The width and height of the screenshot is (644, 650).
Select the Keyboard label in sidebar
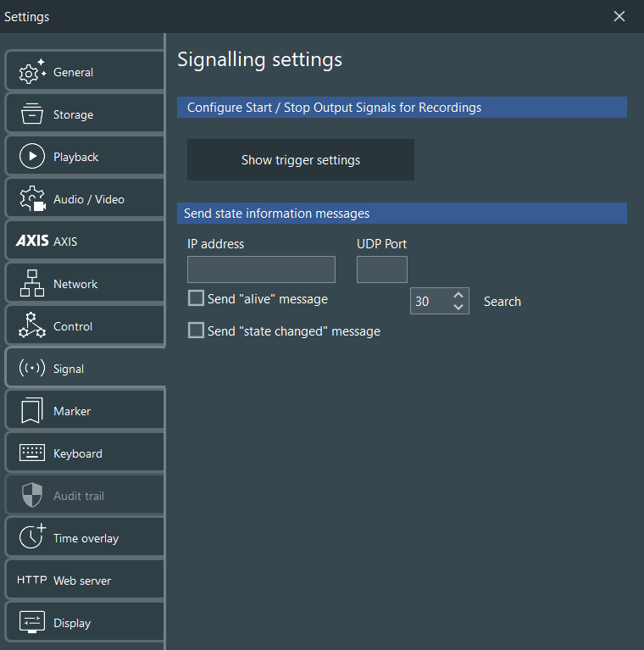point(77,453)
